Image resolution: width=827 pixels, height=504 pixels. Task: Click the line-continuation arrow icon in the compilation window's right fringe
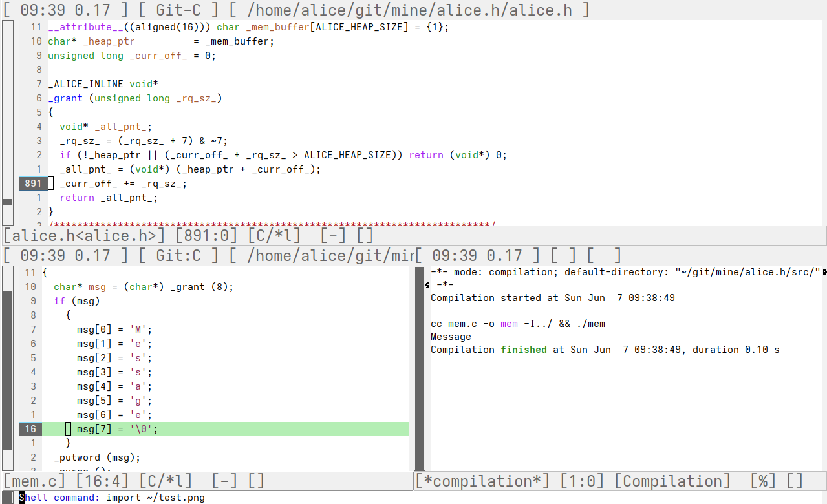[x=824, y=272]
